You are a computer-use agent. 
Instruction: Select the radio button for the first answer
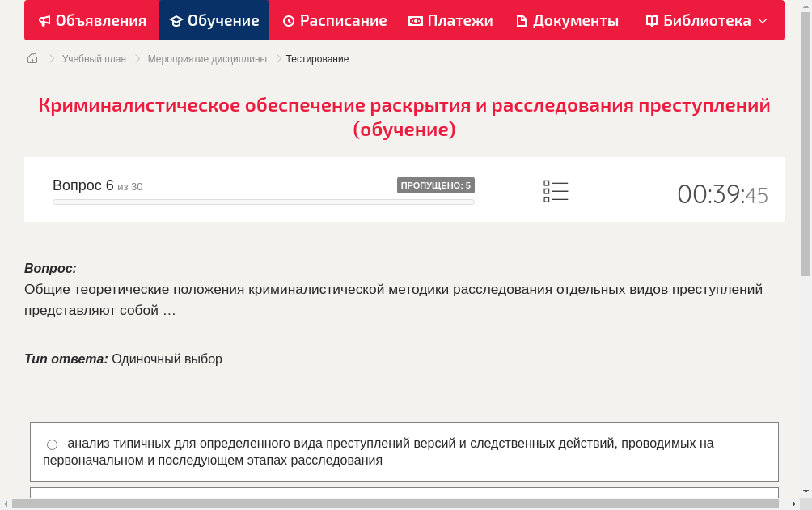52,444
